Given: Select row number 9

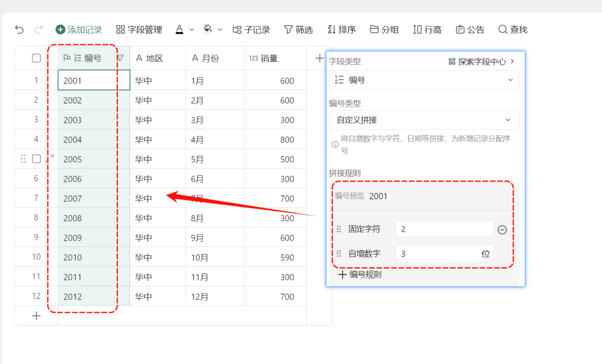Looking at the screenshot, I should [x=36, y=237].
